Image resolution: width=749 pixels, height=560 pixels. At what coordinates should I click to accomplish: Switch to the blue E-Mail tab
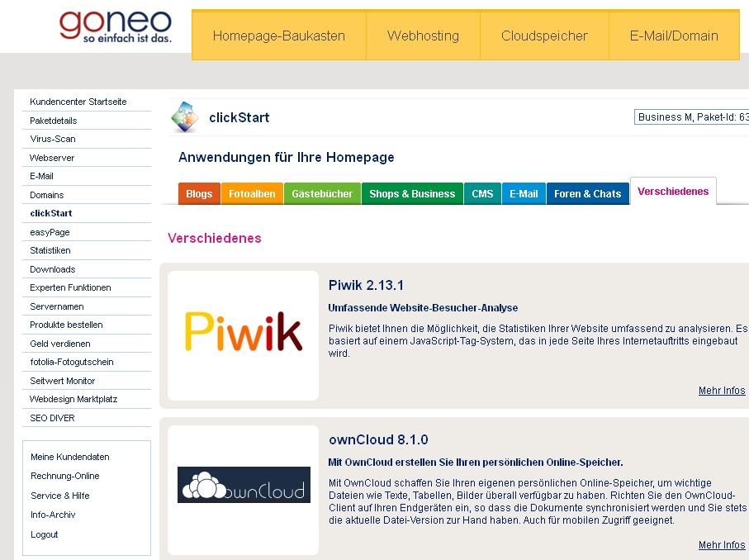pos(524,193)
